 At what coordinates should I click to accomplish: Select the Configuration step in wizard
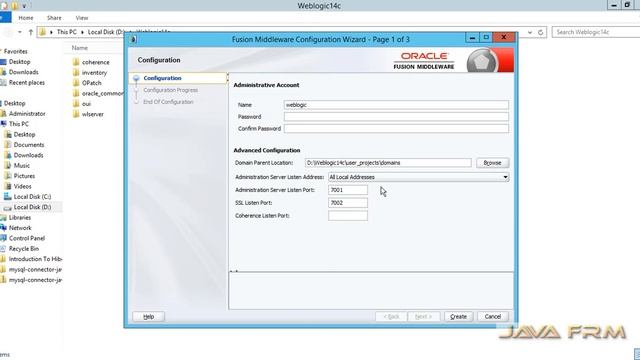pyautogui.click(x=162, y=78)
